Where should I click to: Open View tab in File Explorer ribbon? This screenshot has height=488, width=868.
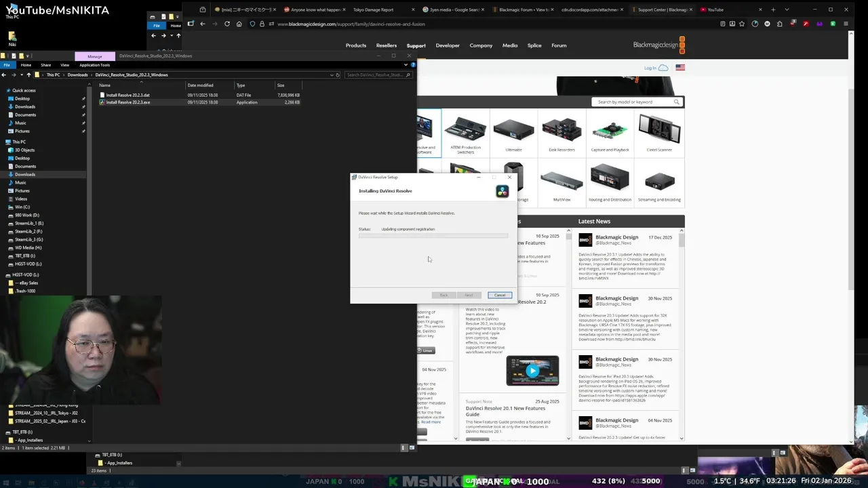pyautogui.click(x=64, y=65)
